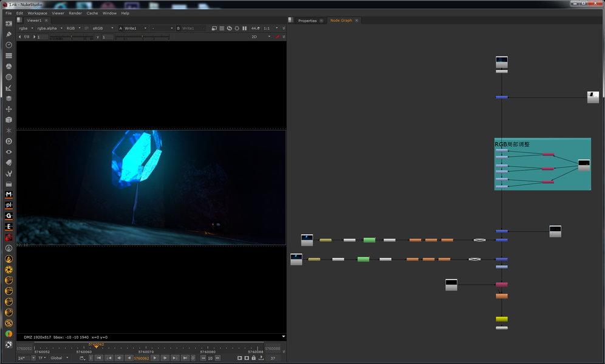Image resolution: width=605 pixels, height=364 pixels.
Task: Open the File menu
Action: click(9, 13)
